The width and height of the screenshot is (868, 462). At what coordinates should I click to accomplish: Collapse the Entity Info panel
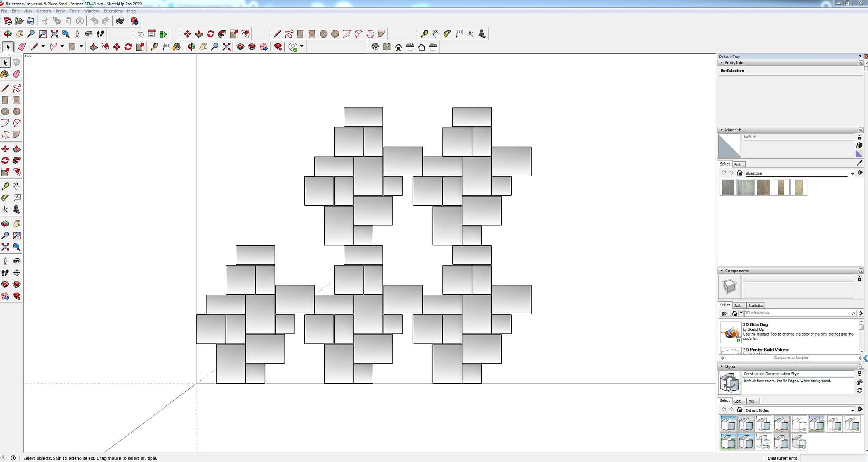(722, 63)
